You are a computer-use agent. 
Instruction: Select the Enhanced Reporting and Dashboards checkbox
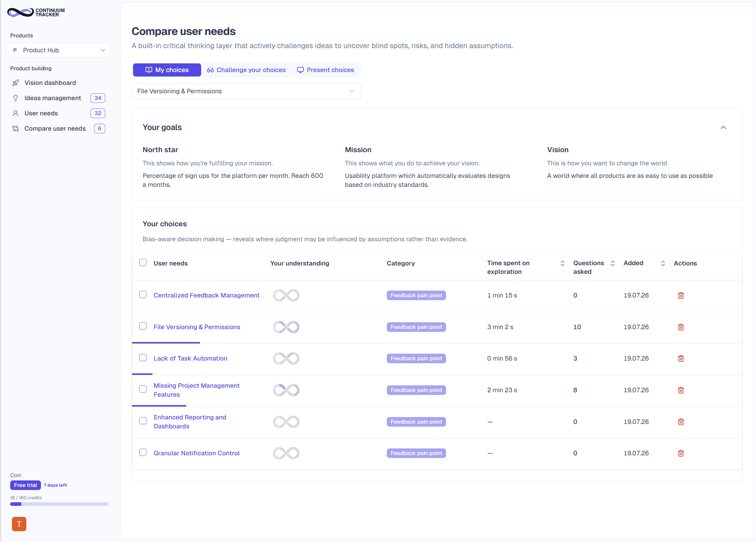(x=143, y=421)
